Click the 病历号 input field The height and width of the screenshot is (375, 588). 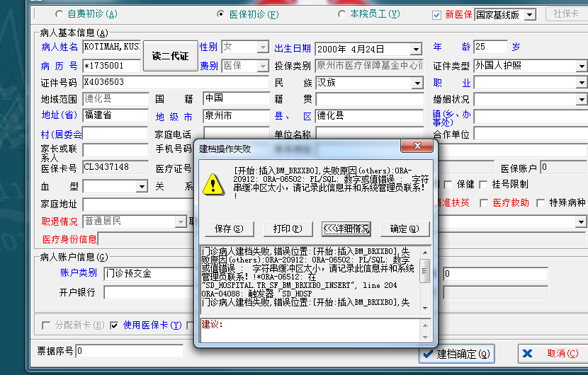[x=112, y=66]
